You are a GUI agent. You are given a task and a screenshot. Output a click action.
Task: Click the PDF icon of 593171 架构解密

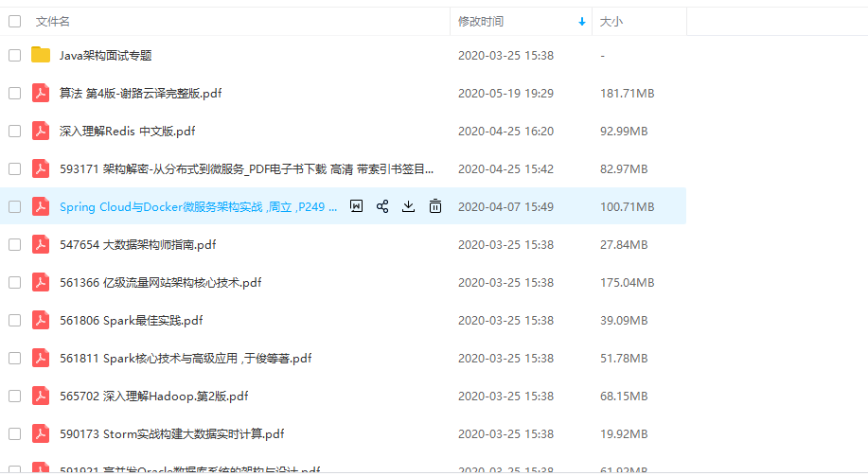[41, 168]
